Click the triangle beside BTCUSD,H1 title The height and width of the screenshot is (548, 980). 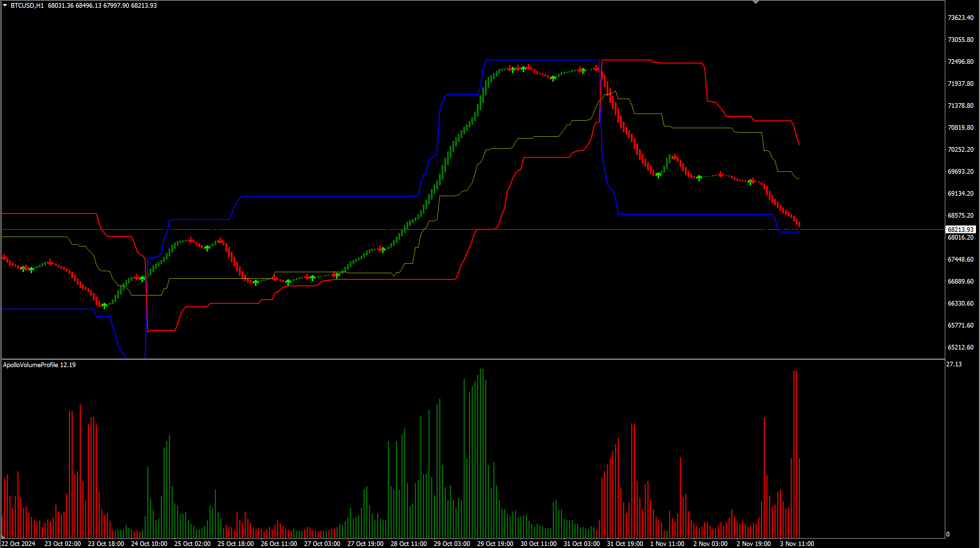pos(5,5)
